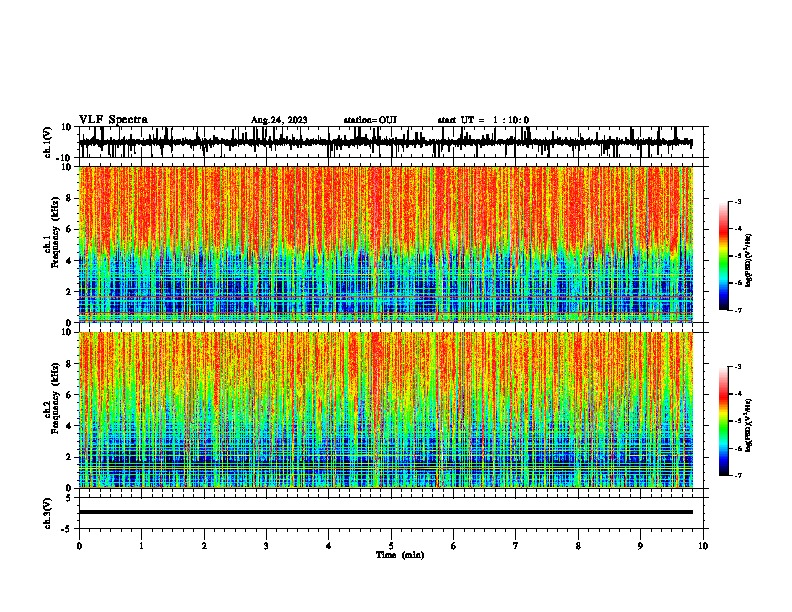
Task: Click the "2" tick on the Time axis
Action: coord(204,546)
